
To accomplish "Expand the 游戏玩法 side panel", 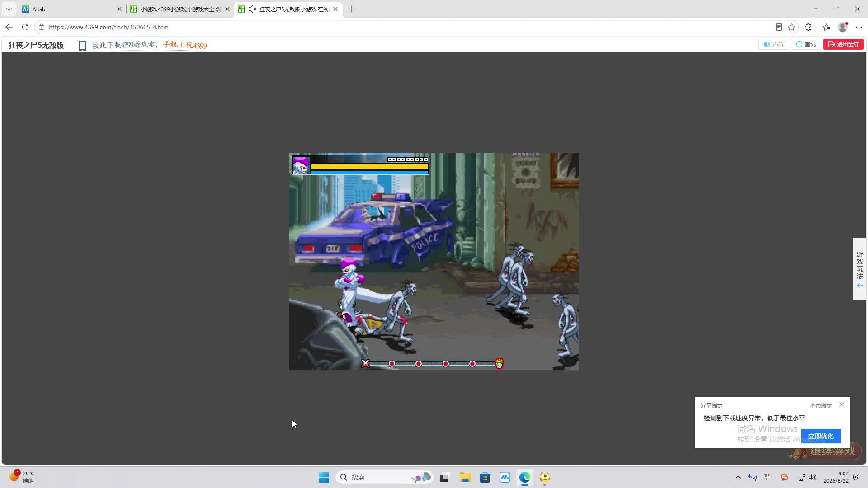I will click(x=859, y=269).
